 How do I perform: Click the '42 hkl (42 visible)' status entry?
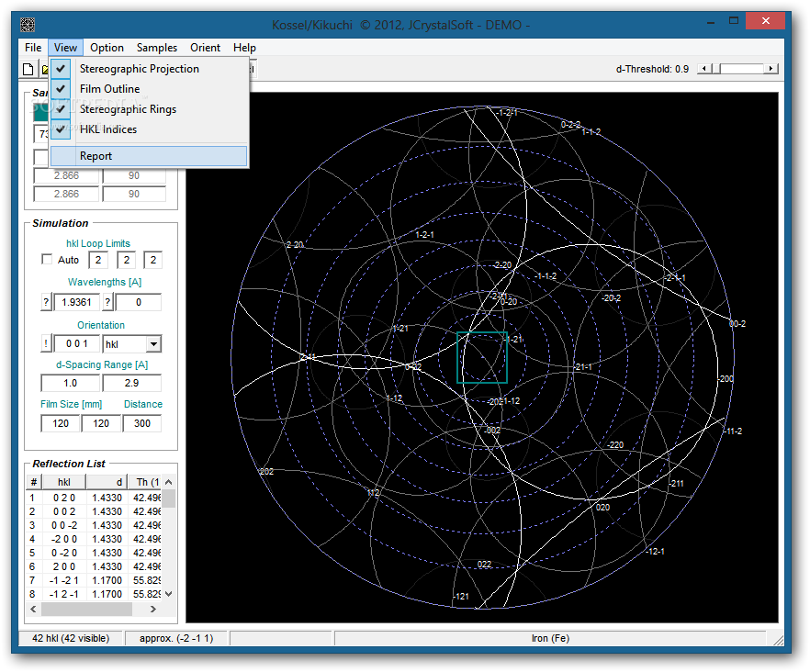pyautogui.click(x=71, y=638)
